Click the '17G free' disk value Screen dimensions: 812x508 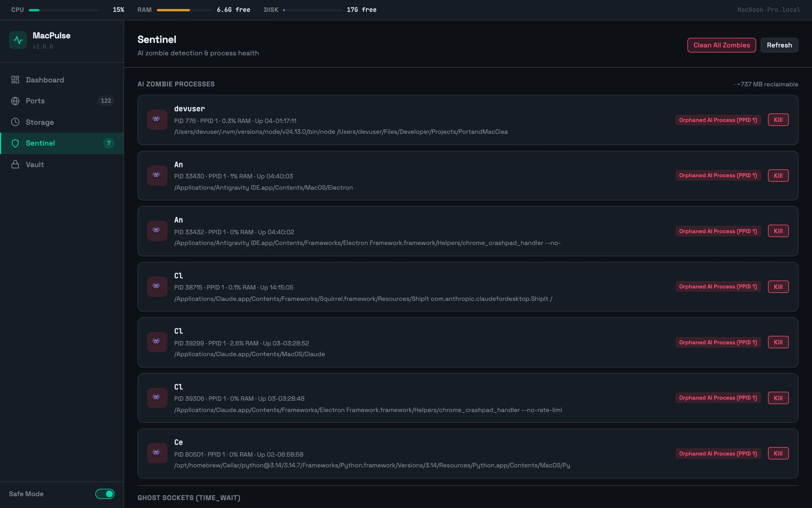(361, 10)
